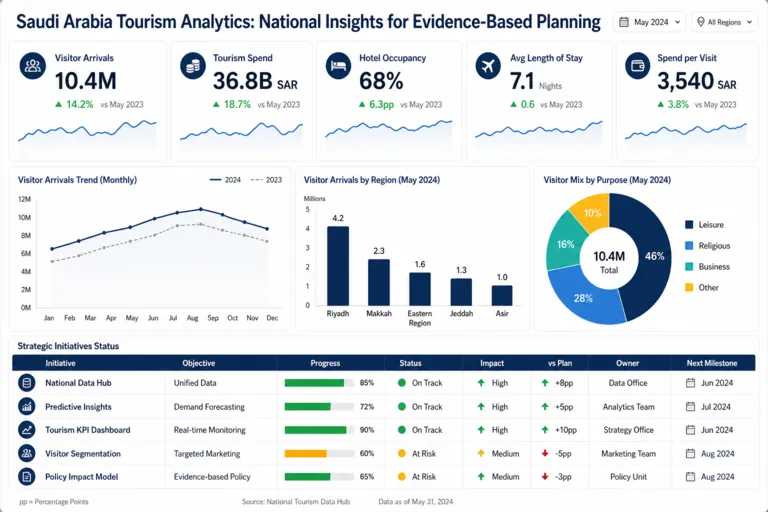Click the green up arrow beside +8pp
The height and width of the screenshot is (512, 768).
point(545,383)
